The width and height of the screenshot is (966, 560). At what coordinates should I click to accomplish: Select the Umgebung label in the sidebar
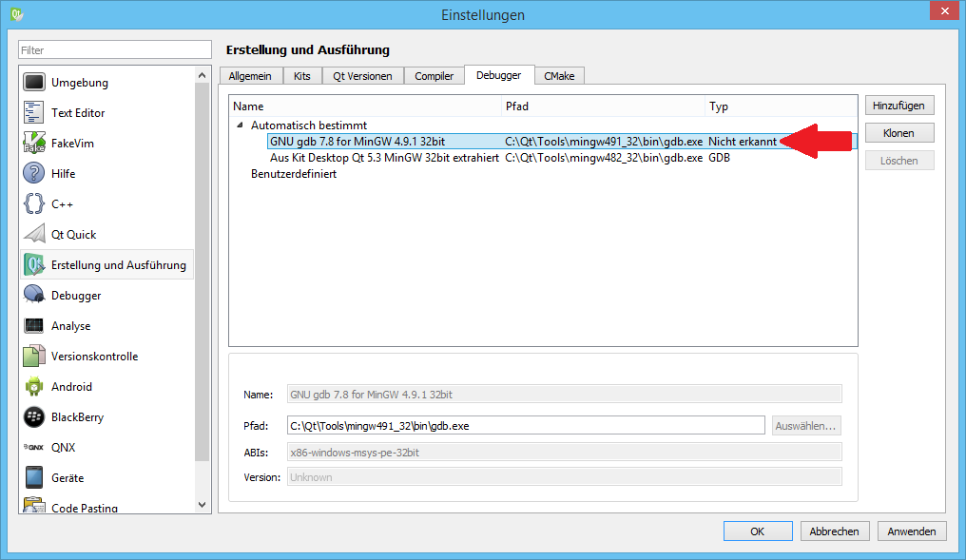coord(80,82)
